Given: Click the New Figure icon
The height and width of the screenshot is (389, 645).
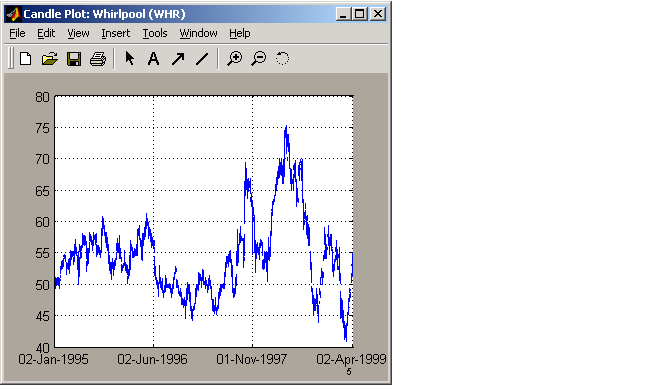Looking at the screenshot, I should tap(26, 59).
